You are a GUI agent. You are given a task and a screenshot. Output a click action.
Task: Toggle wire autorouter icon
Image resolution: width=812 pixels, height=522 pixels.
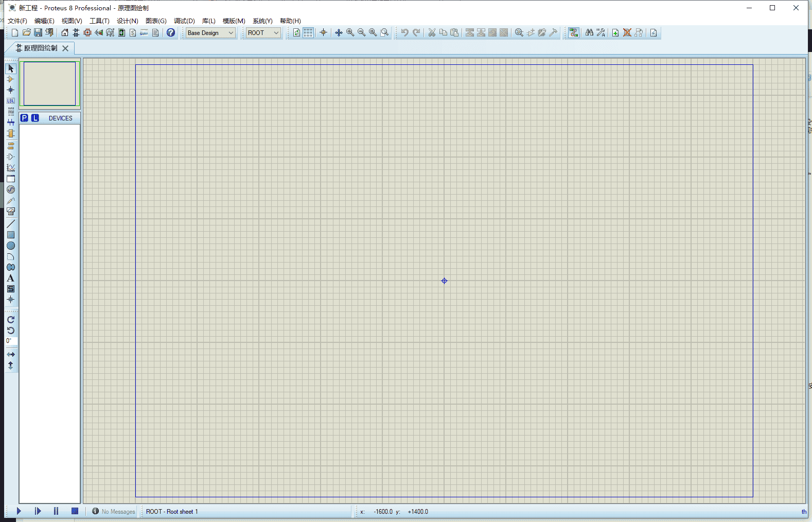[574, 32]
